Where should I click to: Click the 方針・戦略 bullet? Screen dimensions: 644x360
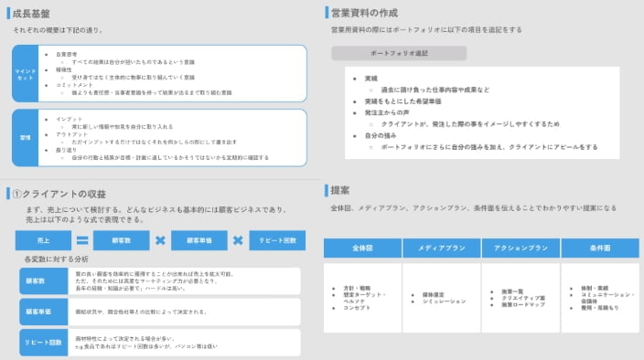tap(357, 288)
